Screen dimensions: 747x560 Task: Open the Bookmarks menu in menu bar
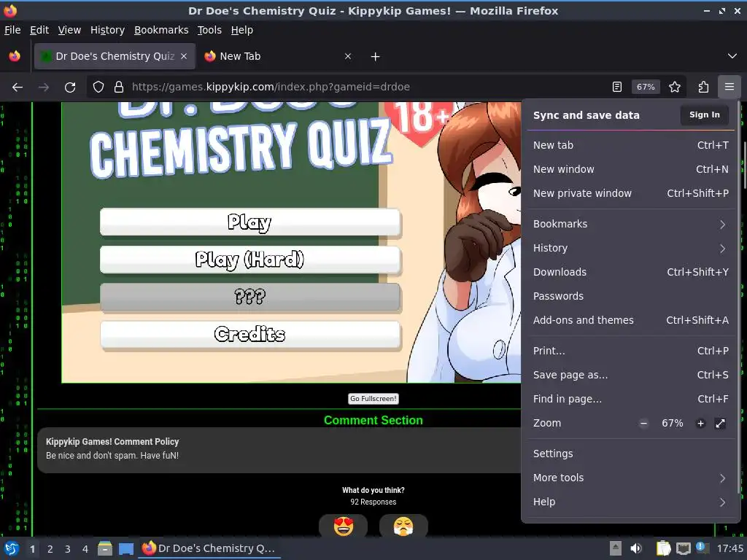click(161, 30)
